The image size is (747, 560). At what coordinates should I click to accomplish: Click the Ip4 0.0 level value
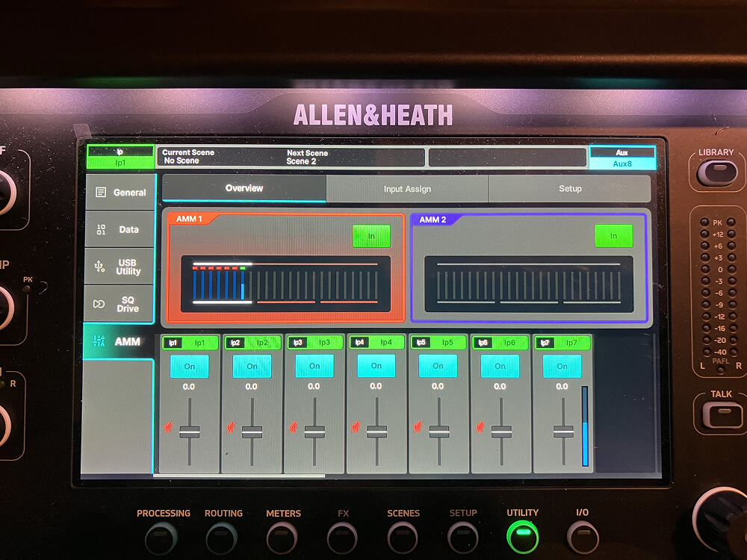(376, 386)
